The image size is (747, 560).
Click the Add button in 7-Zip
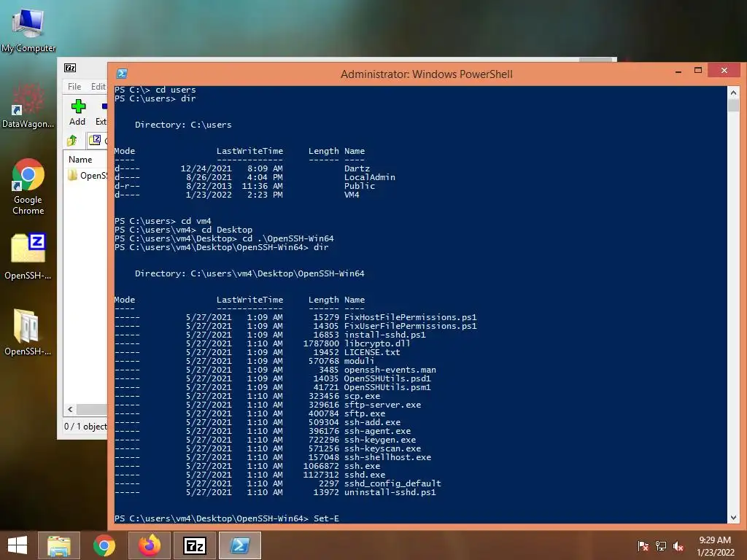coord(77,112)
